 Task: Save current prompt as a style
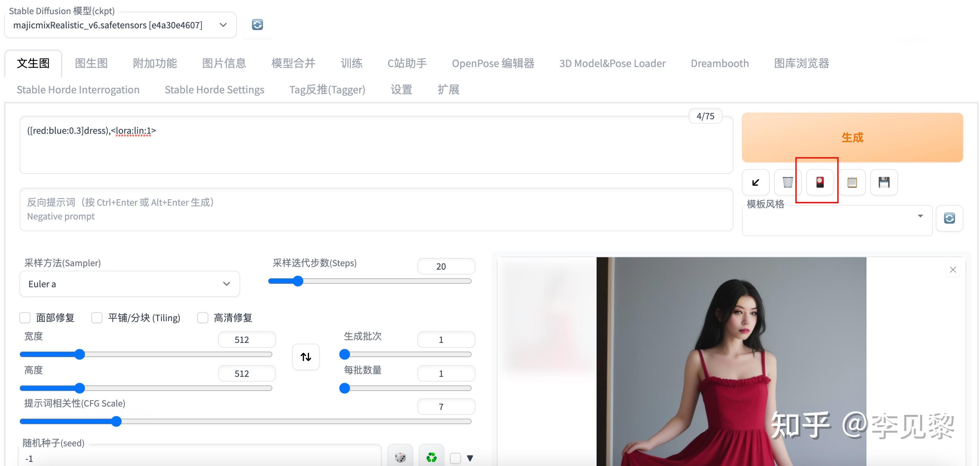pyautogui.click(x=884, y=183)
